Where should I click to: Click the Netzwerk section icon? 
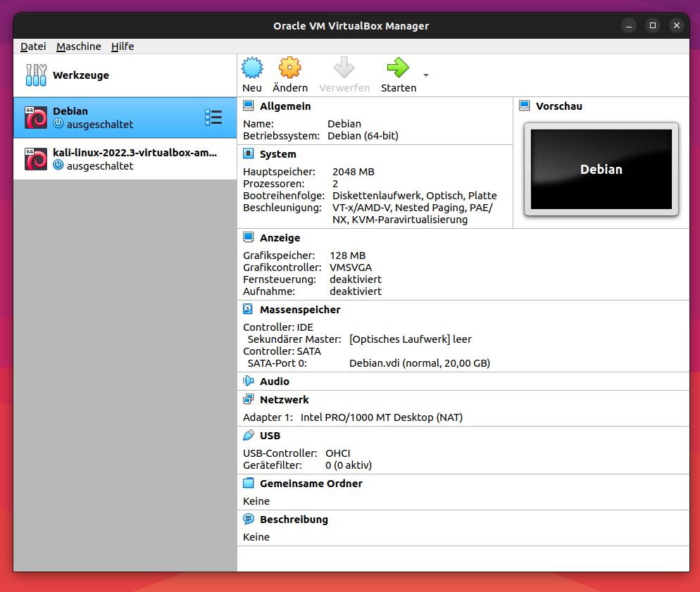248,399
